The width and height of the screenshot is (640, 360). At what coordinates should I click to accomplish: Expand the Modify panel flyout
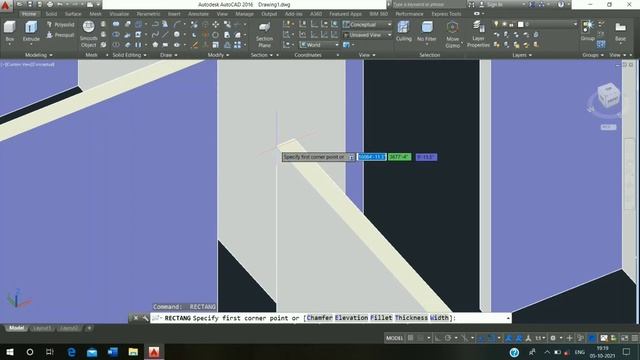[218, 55]
